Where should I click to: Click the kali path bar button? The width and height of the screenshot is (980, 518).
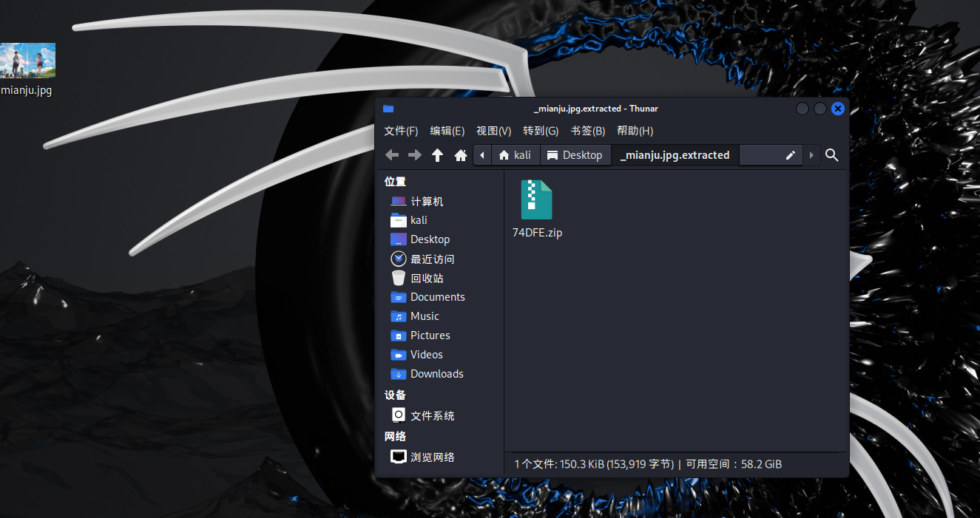tap(516, 155)
